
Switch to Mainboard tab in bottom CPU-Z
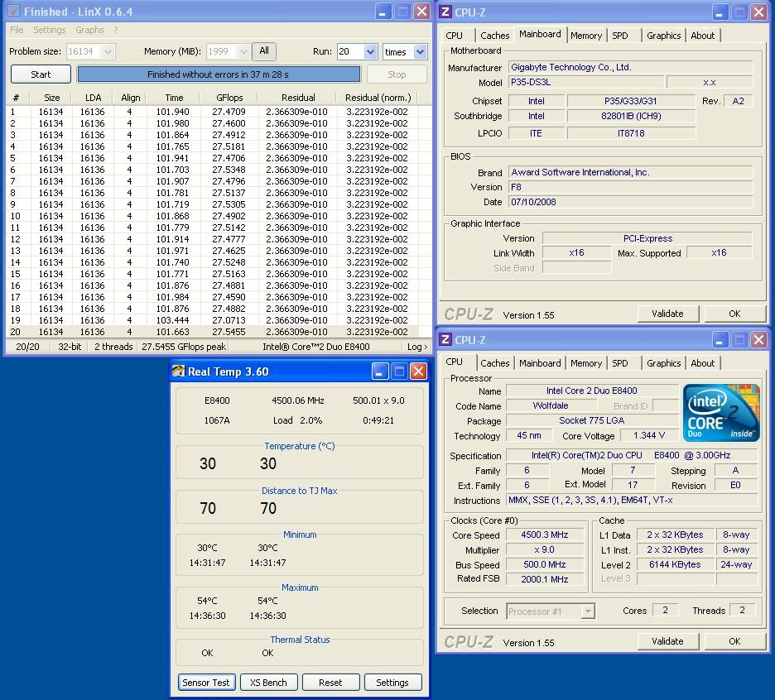pyautogui.click(x=540, y=363)
